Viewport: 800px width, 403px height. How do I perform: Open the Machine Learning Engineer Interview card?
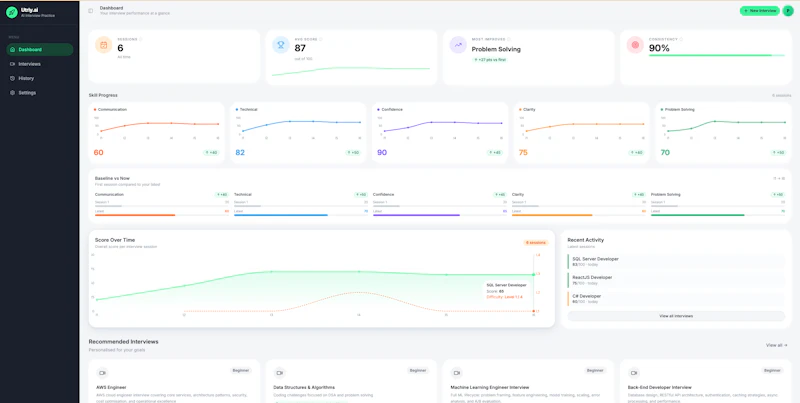pos(529,382)
